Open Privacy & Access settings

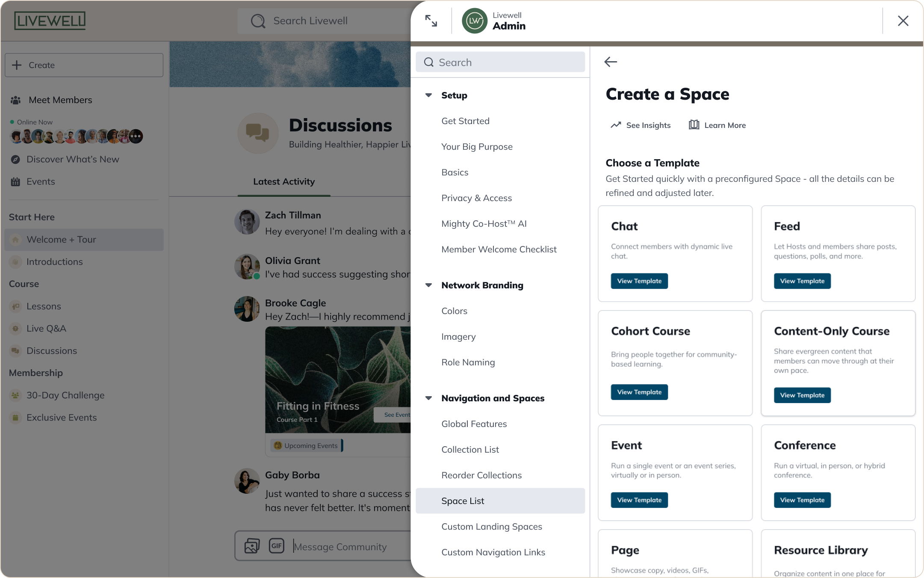[x=476, y=198]
